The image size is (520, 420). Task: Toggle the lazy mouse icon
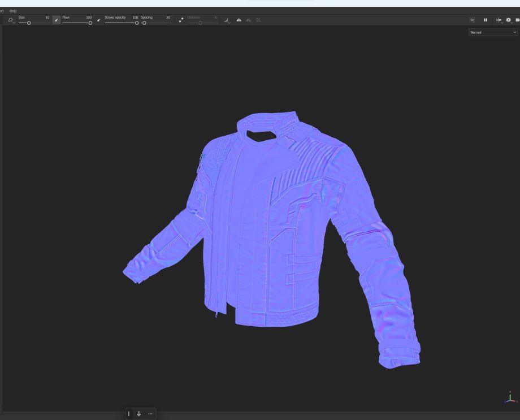click(x=181, y=20)
